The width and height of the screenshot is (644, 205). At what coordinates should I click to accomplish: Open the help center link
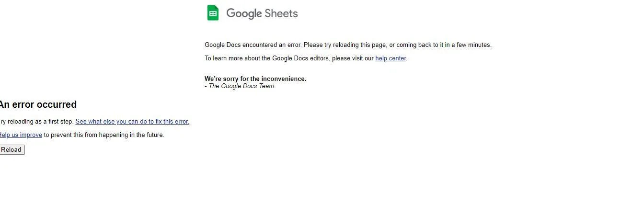391,58
